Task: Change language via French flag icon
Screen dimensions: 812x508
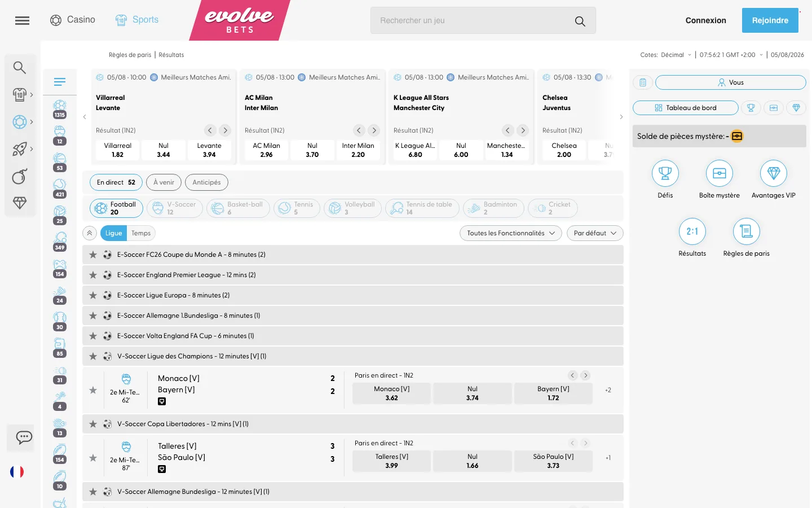Action: coord(17,472)
